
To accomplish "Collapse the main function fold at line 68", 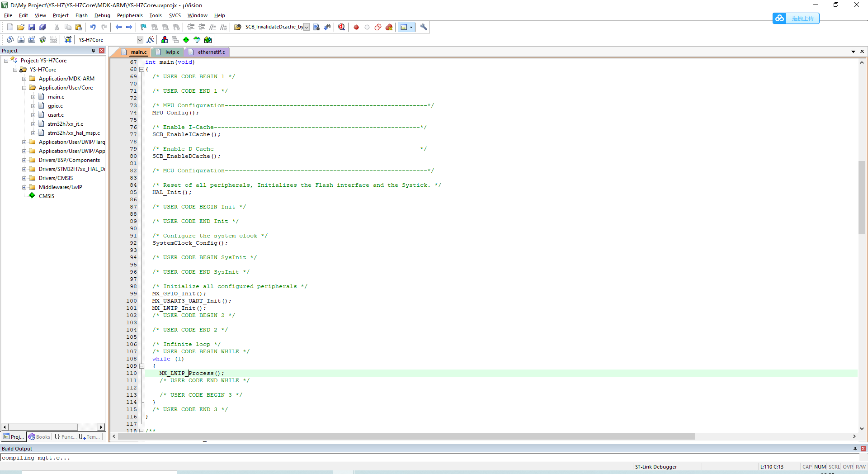I will [142, 69].
